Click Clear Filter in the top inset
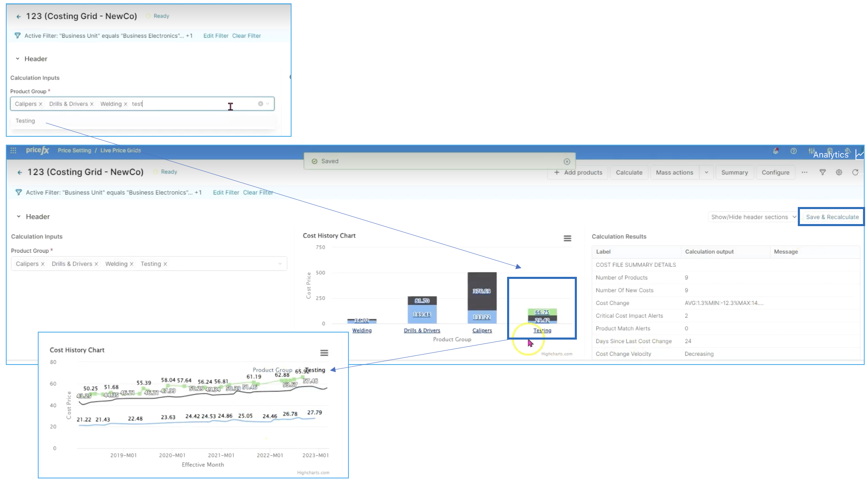The image size is (868, 483). [247, 36]
